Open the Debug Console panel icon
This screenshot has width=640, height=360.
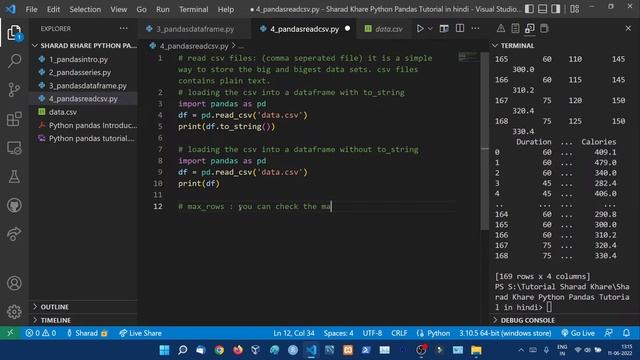point(544,29)
